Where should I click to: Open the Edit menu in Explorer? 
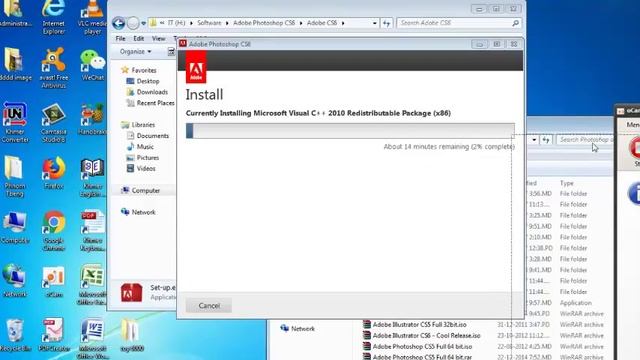pyautogui.click(x=139, y=38)
